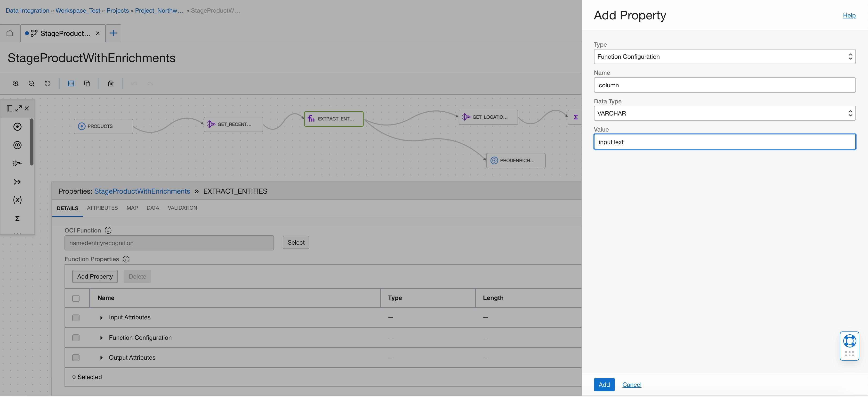The image size is (868, 397).
Task: Open the Filter operator in the operators palette
Action: (17, 163)
